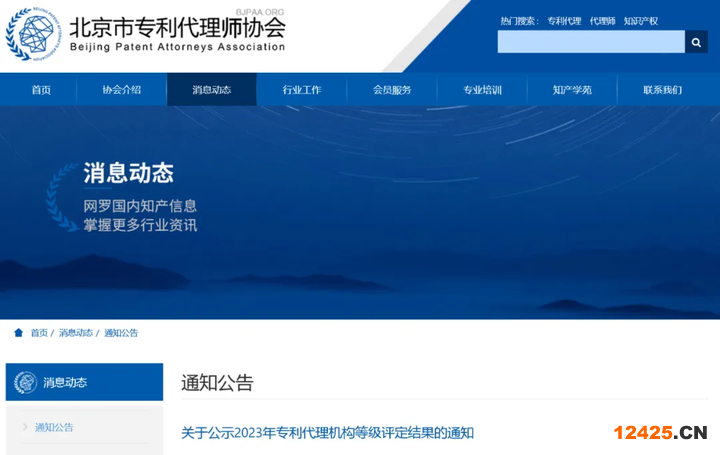Click the arrow chevron beside sidebar 通知公告
The height and width of the screenshot is (455, 720).
[25, 427]
